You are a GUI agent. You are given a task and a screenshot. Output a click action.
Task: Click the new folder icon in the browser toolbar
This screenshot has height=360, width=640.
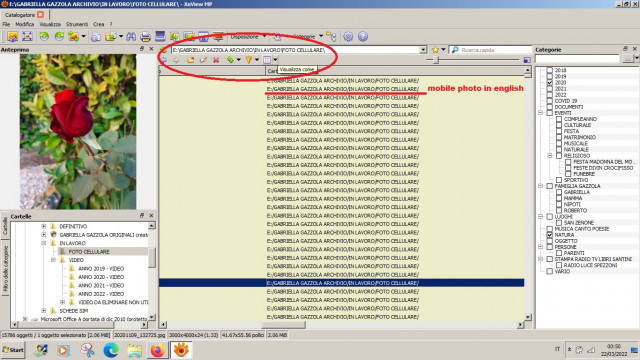pyautogui.click(x=191, y=60)
